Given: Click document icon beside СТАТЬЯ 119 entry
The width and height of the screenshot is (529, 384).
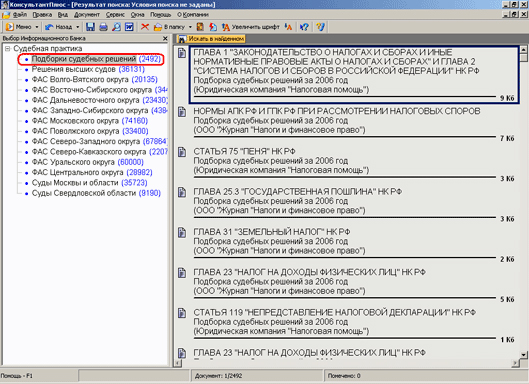Looking at the screenshot, I should point(182,313).
